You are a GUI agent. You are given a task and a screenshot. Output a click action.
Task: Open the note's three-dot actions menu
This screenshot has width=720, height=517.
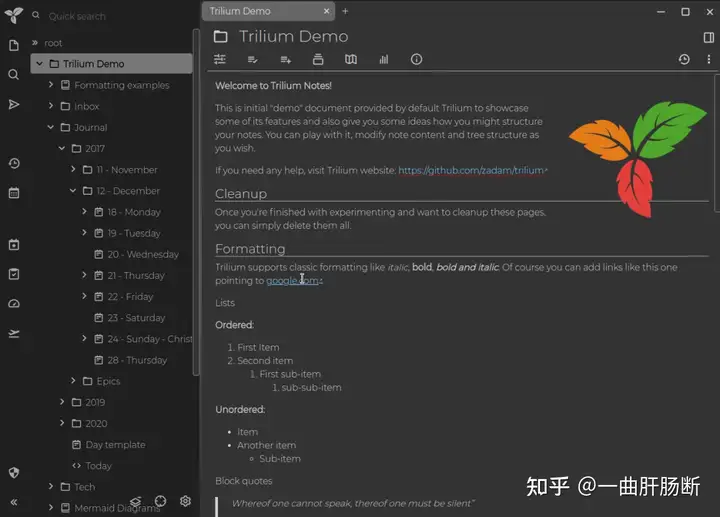pyautogui.click(x=709, y=59)
